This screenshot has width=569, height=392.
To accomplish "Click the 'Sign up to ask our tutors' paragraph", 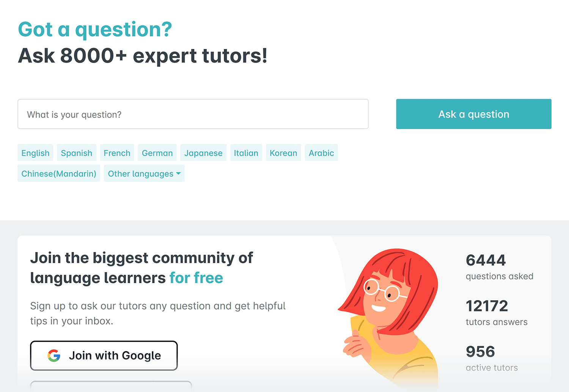I will [158, 313].
